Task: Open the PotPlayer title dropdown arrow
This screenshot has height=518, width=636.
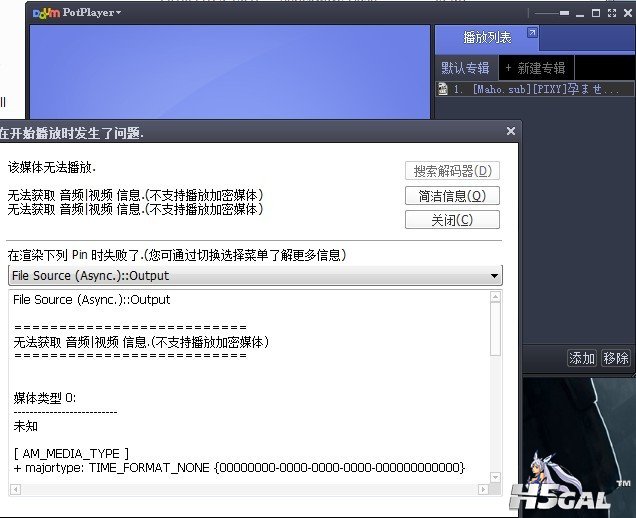Action: tap(118, 13)
